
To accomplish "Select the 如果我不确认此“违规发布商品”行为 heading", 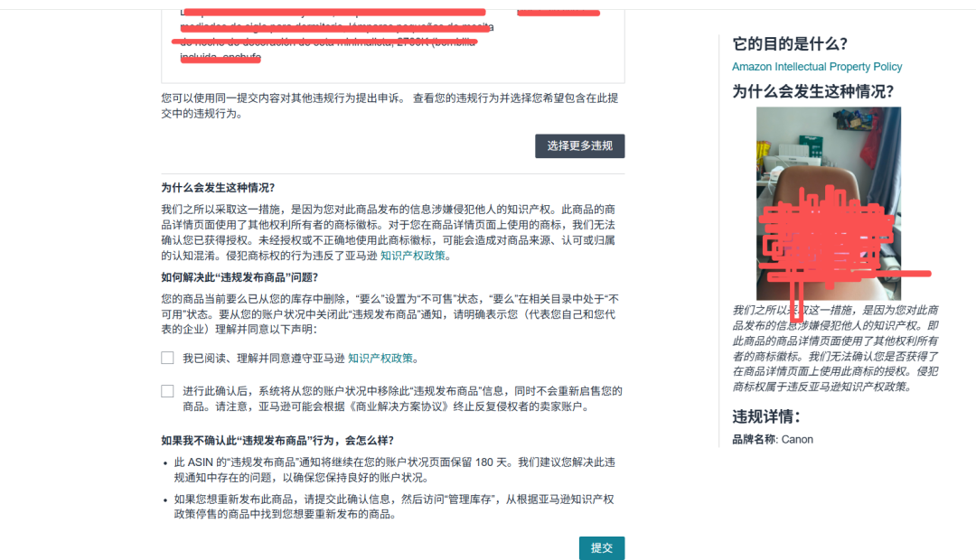I will (277, 441).
